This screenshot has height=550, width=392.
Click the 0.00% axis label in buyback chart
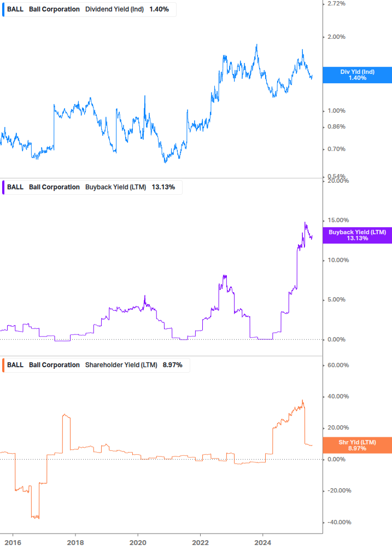(x=336, y=339)
